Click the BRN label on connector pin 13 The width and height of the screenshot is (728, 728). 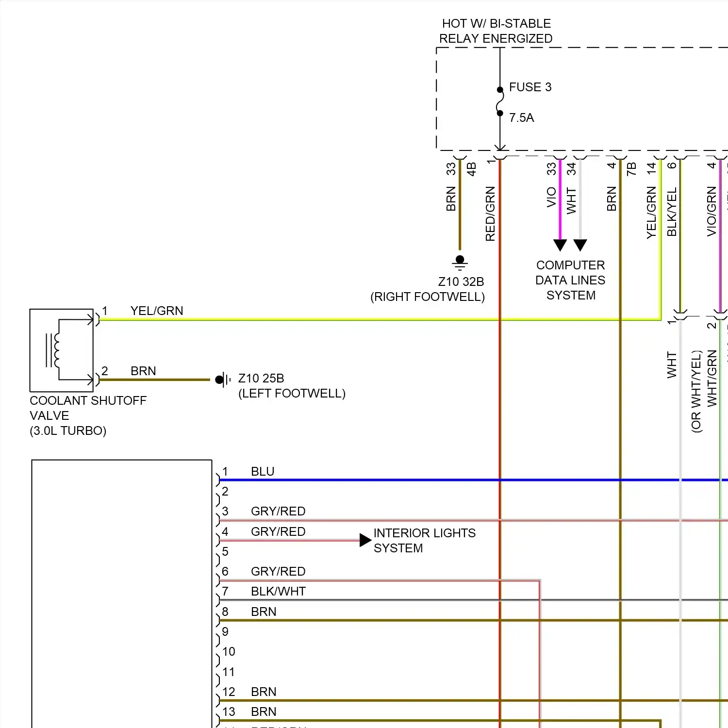coord(264,712)
